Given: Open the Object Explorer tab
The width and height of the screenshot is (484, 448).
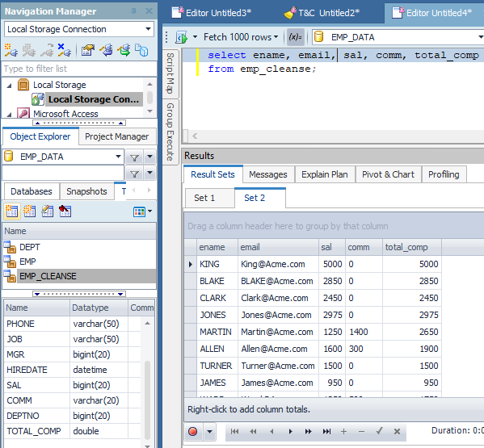Looking at the screenshot, I should (40, 136).
